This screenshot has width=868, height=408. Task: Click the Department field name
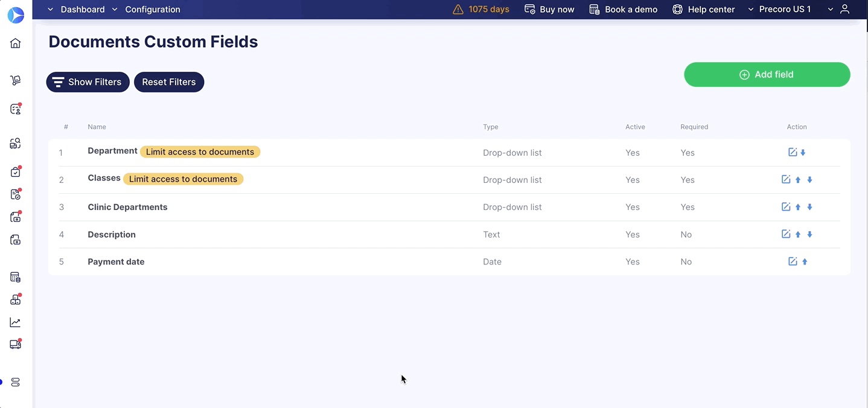click(x=112, y=151)
